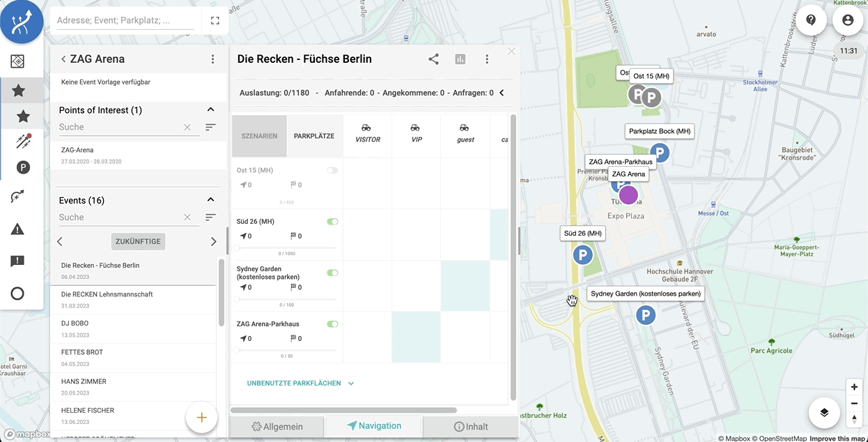Screen dimensions: 868x442
Task: Adjust the Sydney Garden capacity slider
Action: click(x=286, y=299)
